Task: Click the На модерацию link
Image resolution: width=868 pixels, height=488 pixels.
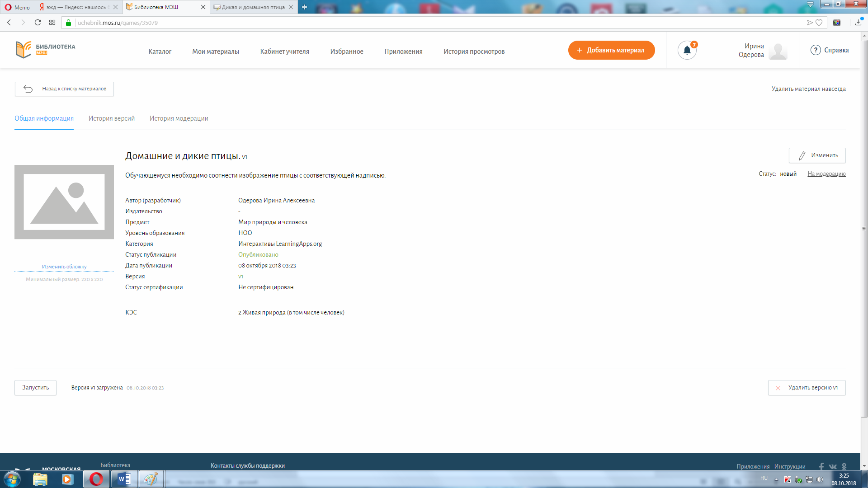Action: pyautogui.click(x=826, y=174)
